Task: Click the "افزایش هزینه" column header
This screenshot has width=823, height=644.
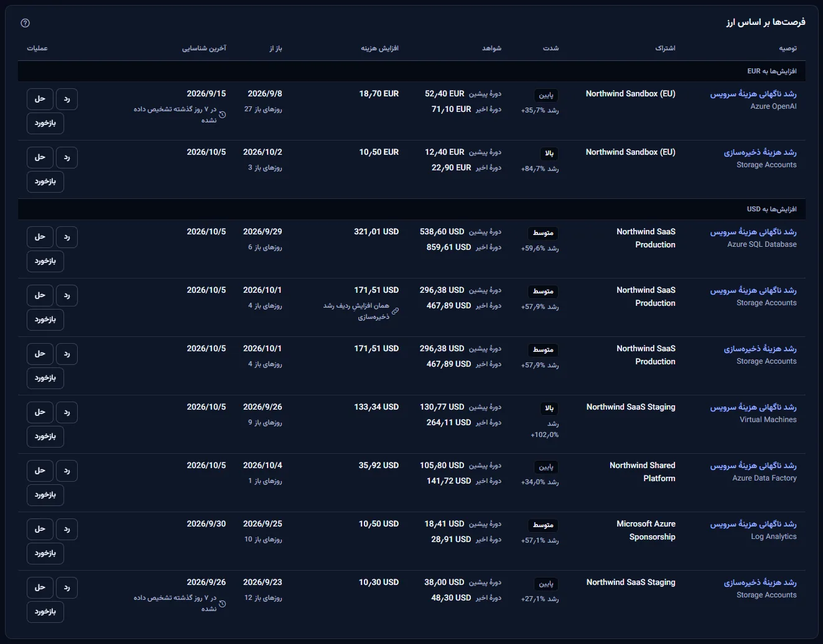Action: click(380, 48)
